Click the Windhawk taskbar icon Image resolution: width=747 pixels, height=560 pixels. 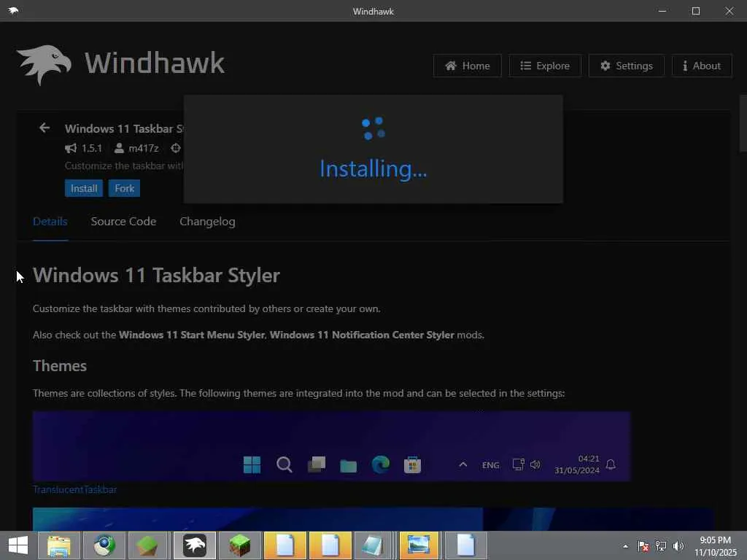tap(194, 545)
